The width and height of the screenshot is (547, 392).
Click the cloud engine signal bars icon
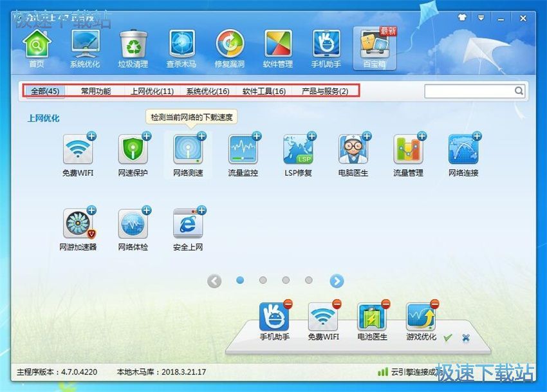click(383, 372)
